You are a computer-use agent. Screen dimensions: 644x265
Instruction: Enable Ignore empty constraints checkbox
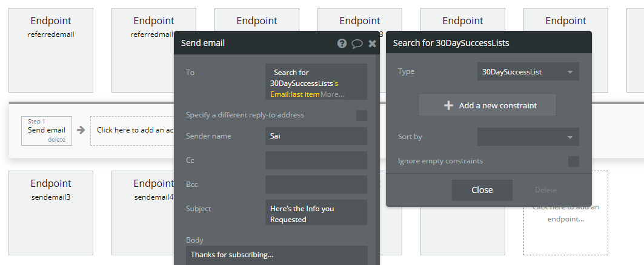coord(573,162)
